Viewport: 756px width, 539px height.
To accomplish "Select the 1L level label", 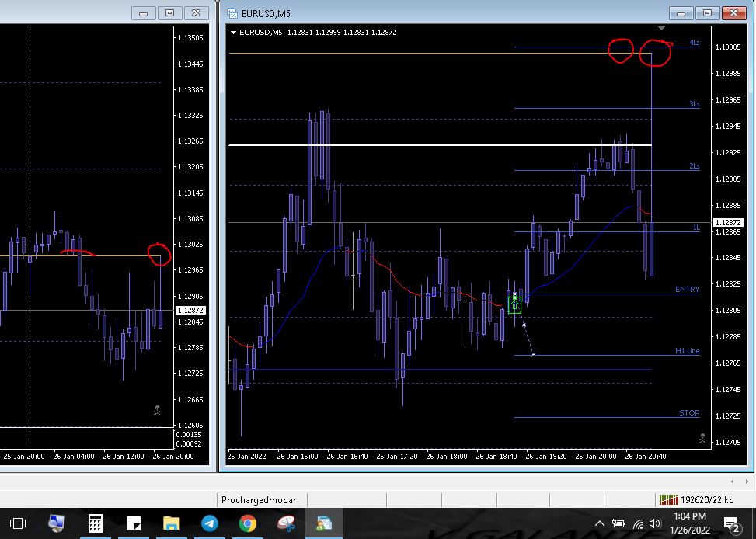I will [x=696, y=227].
